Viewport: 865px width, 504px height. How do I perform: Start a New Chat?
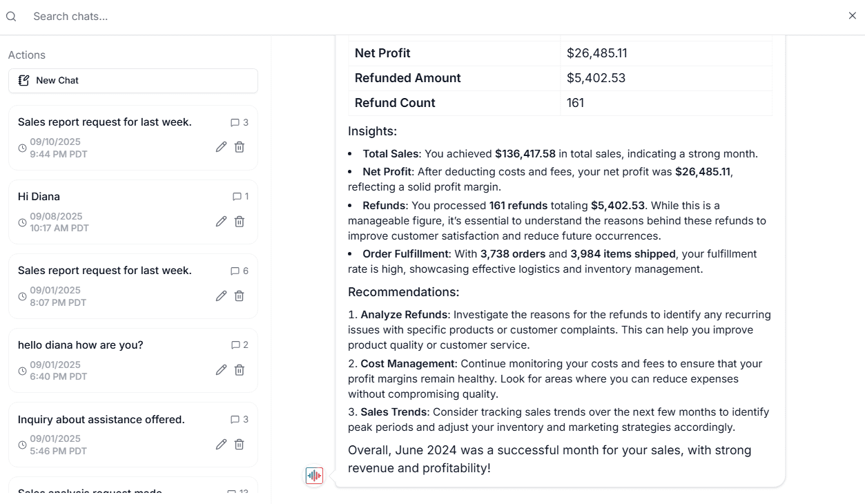coord(133,81)
